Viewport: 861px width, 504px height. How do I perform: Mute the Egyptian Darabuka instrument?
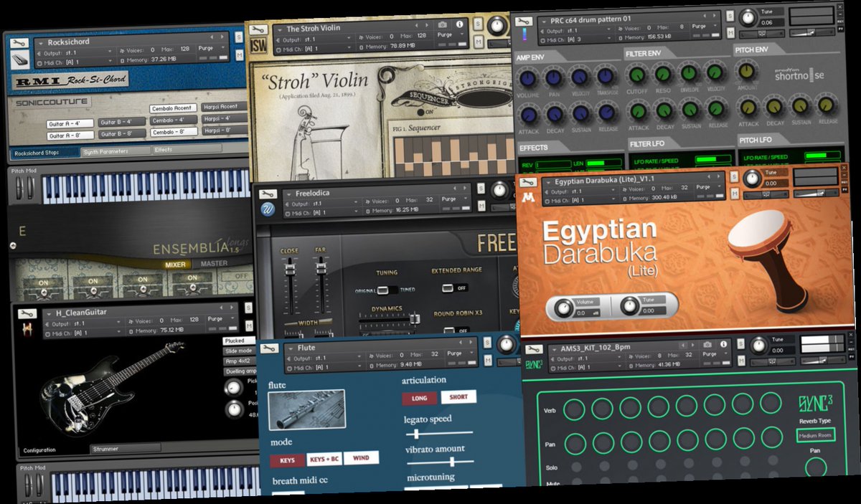point(734,194)
